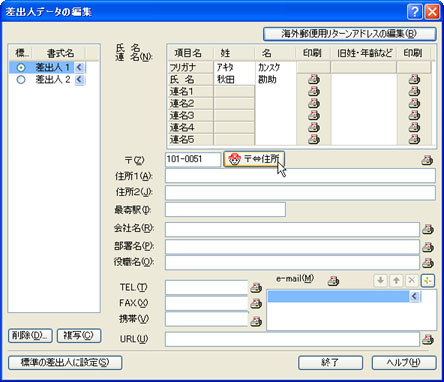Open arrow button beside 差出人 2

click(79, 80)
